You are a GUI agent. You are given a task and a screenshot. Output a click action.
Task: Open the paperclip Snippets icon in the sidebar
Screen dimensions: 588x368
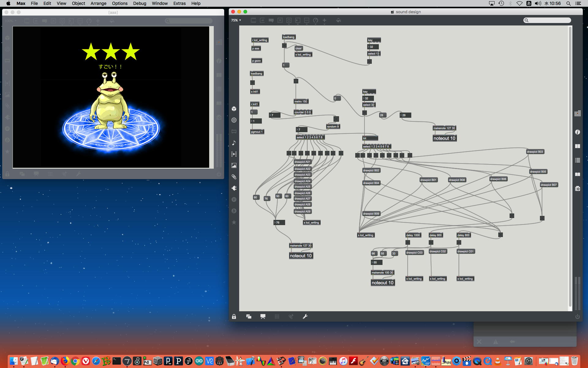pos(234,177)
